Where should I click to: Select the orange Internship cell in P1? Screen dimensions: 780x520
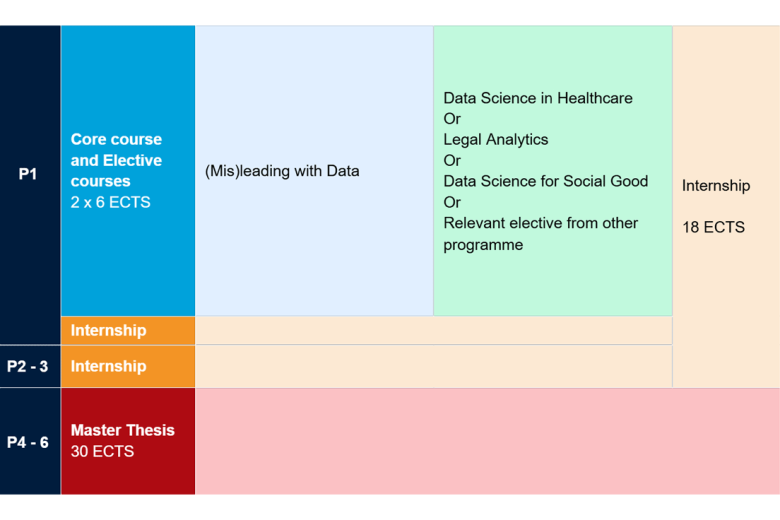pos(128,330)
